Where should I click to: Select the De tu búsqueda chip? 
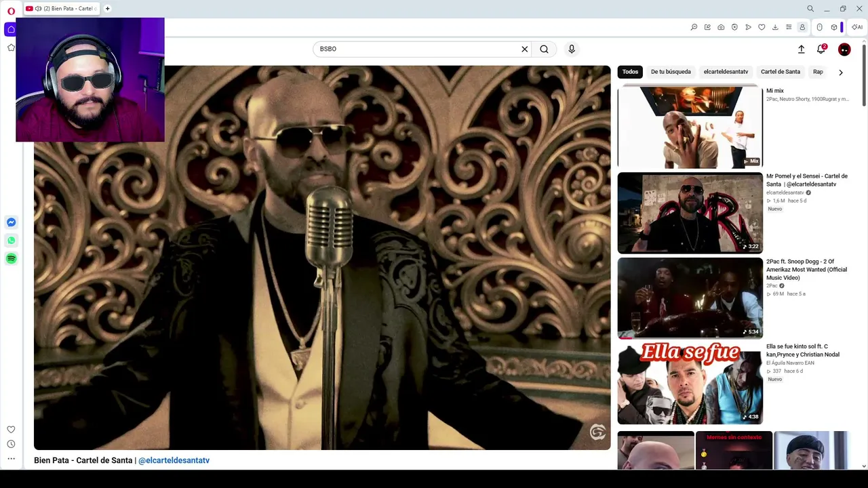[671, 72]
